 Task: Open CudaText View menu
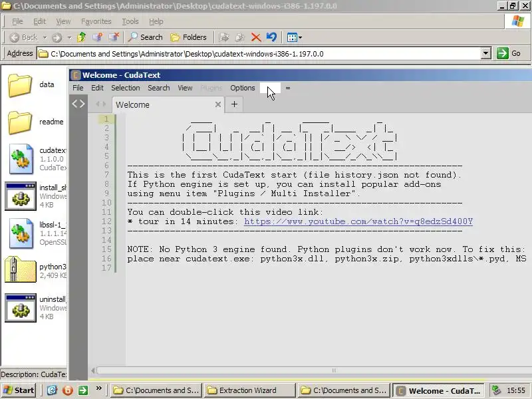(x=185, y=88)
